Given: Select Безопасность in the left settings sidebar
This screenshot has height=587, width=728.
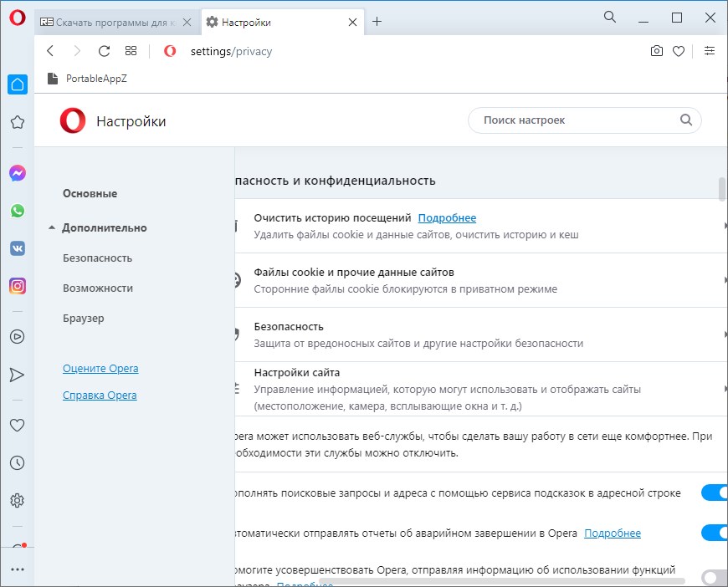Looking at the screenshot, I should pyautogui.click(x=98, y=258).
